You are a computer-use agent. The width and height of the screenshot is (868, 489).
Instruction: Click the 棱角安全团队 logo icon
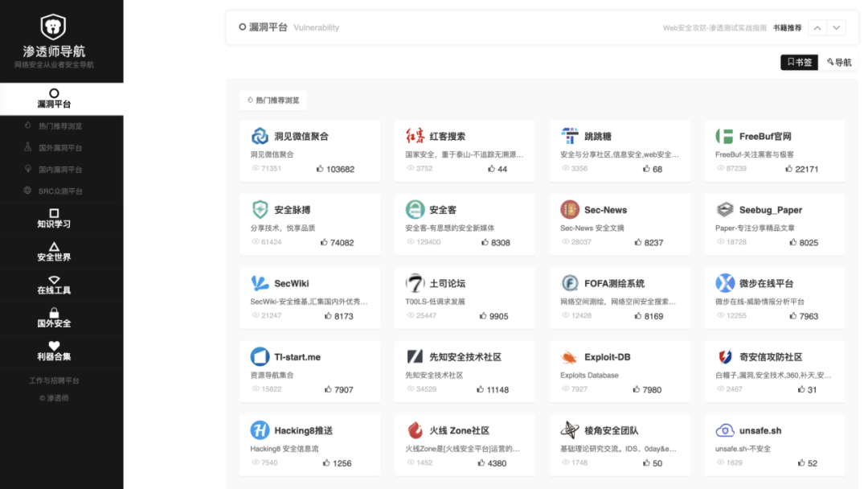pos(570,430)
